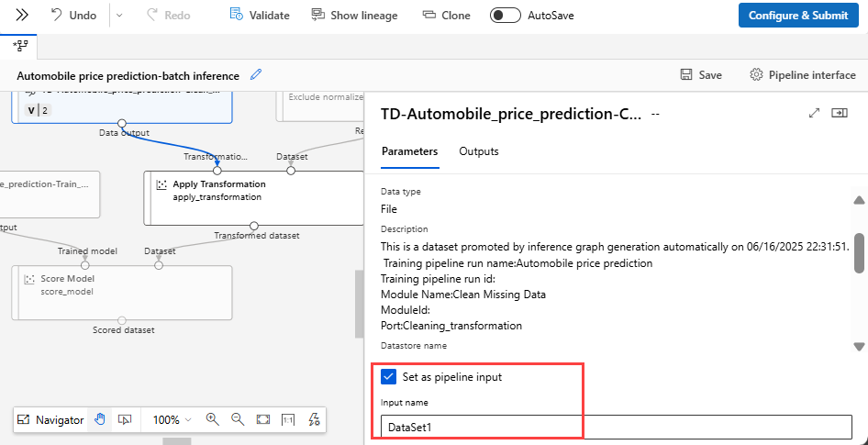Image resolution: width=868 pixels, height=445 pixels.
Task: Click the Input name field DataSet1
Action: (616, 428)
